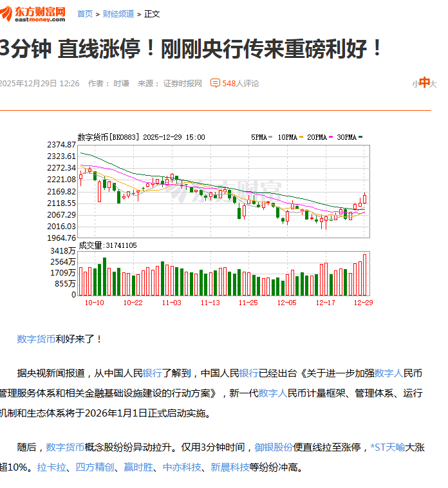Click the article headline 3分钟 直线涨停
The height and width of the screenshot is (488, 448).
[191, 49]
